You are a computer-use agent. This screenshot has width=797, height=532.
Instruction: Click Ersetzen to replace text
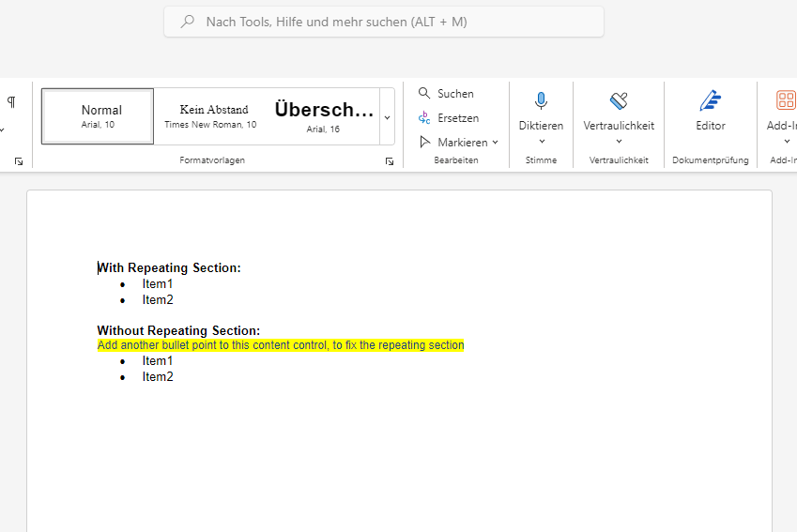click(x=449, y=118)
